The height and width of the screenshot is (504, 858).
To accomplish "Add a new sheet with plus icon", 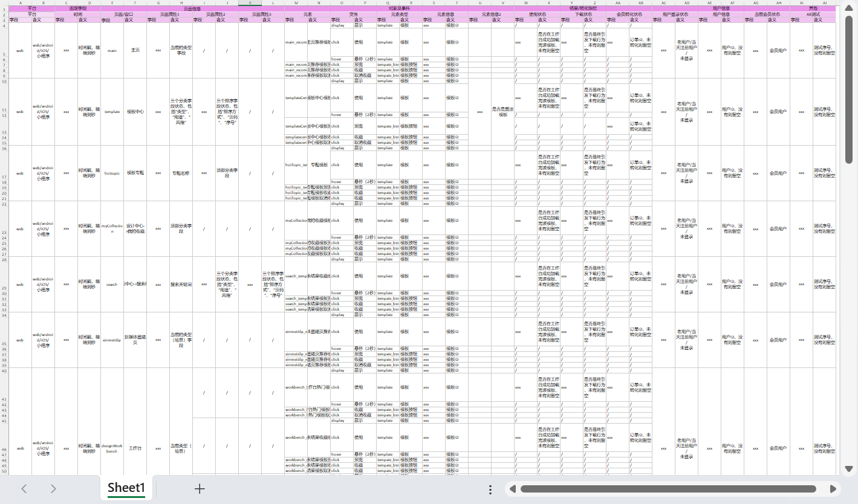I will (200, 489).
